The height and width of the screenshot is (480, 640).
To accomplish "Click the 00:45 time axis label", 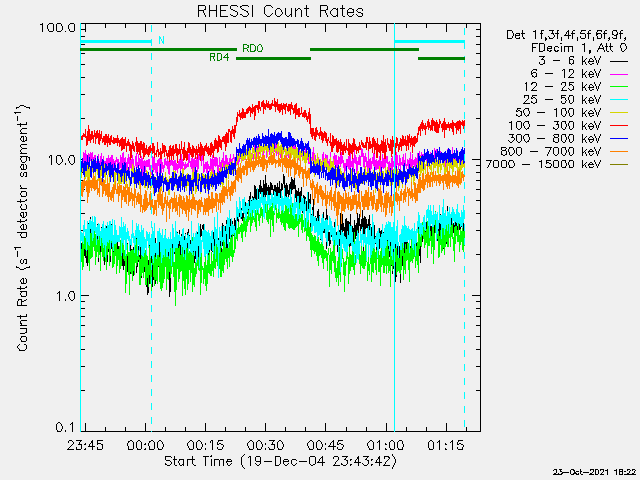I will point(326,445).
